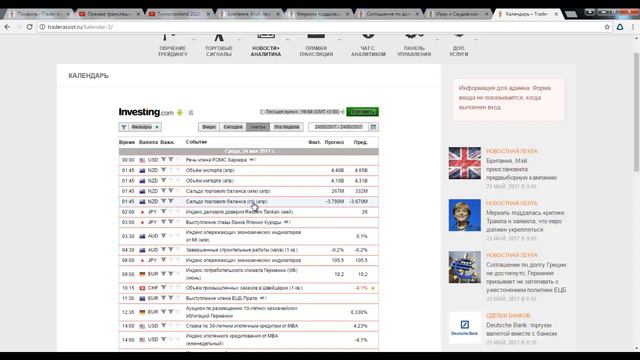Open СДЕЛКИ БАНКОВ category link
This screenshot has width=640, height=360.
[x=508, y=316]
